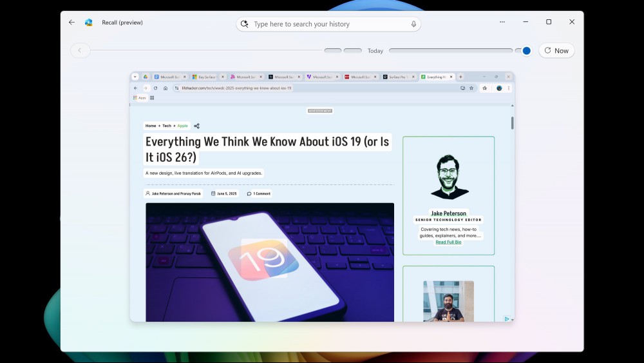
Task: Click Jake Peterson's illustrated portrait
Action: tap(449, 177)
